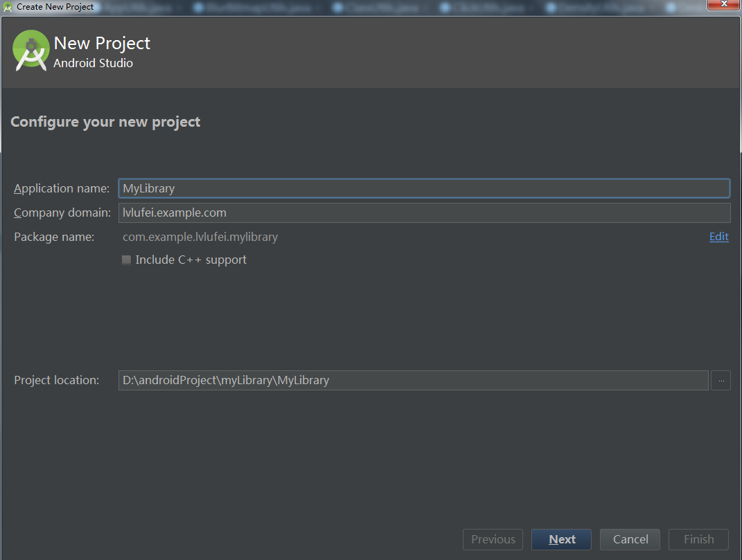742x560 pixels.
Task: Click the package name com.example.lvlufei.mylibrary text
Action: 200,237
